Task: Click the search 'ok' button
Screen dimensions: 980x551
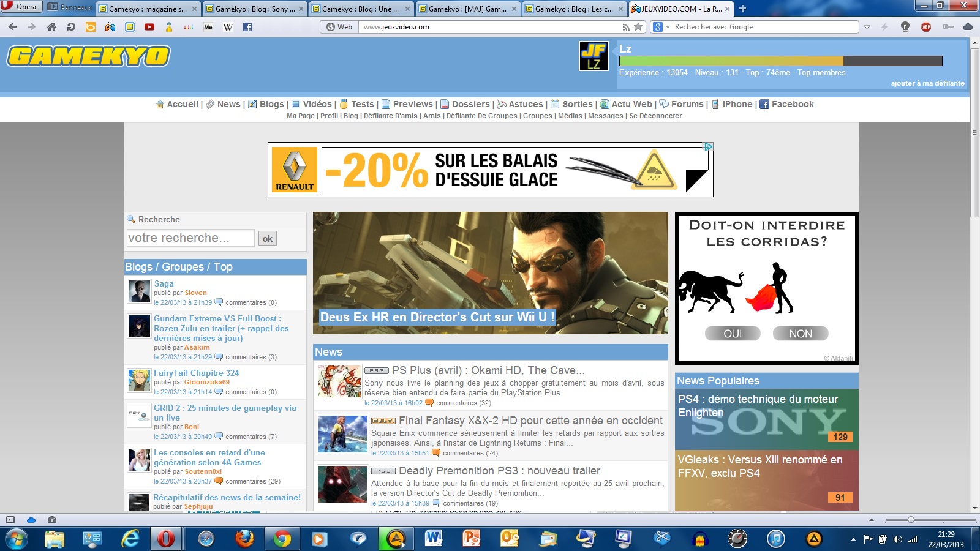Action: point(268,238)
